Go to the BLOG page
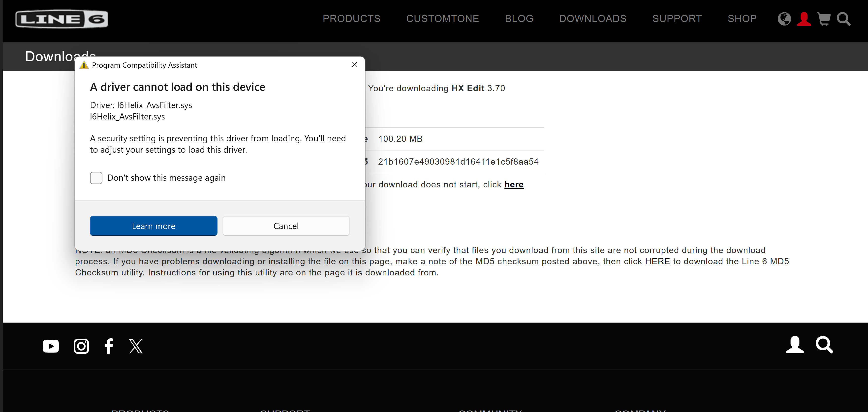Image resolution: width=868 pixels, height=412 pixels. point(519,19)
